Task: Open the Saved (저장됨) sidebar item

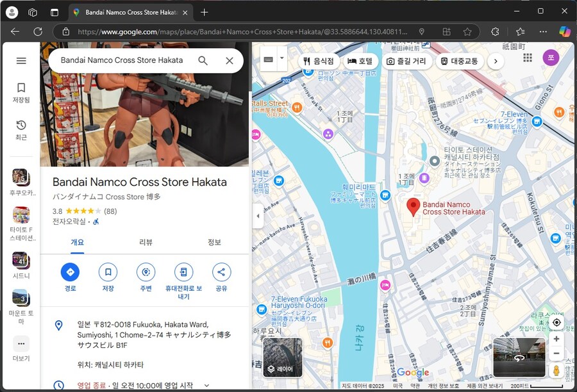Action: pyautogui.click(x=21, y=92)
